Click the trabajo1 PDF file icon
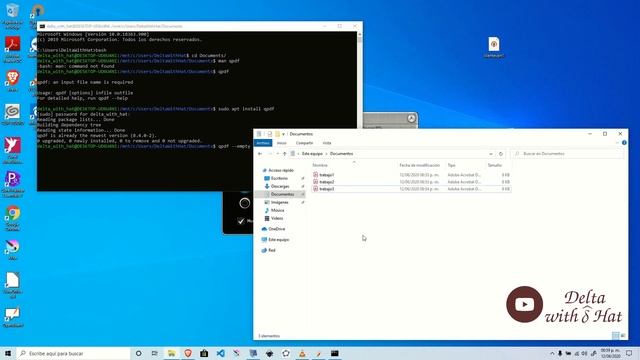Screen dimensions: 640x360 [316, 175]
